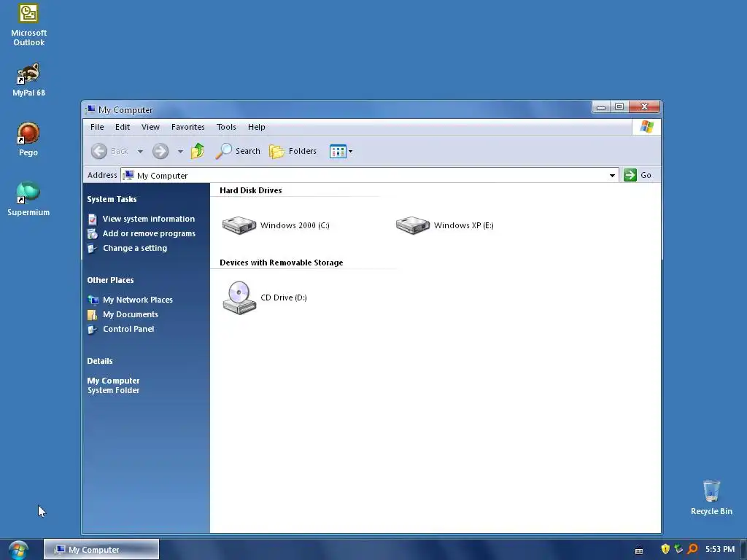Click the 5:53 PM clock
The height and width of the screenshot is (560, 747).
click(720, 549)
